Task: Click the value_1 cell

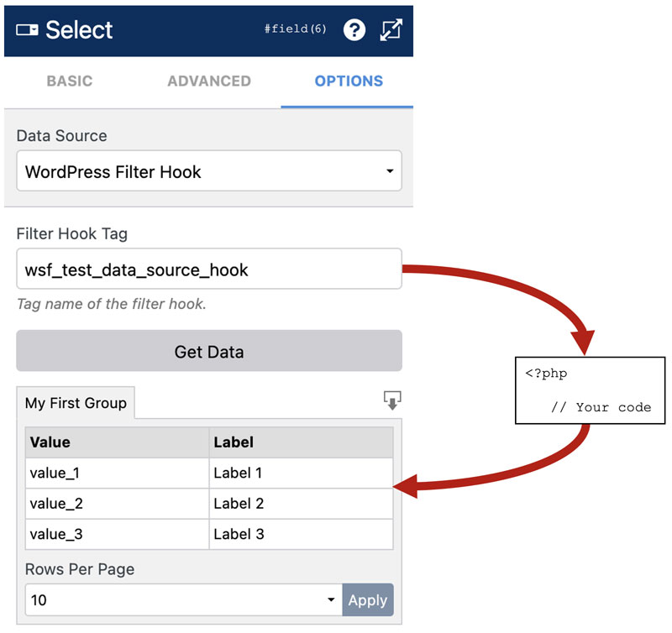Action: (x=117, y=473)
